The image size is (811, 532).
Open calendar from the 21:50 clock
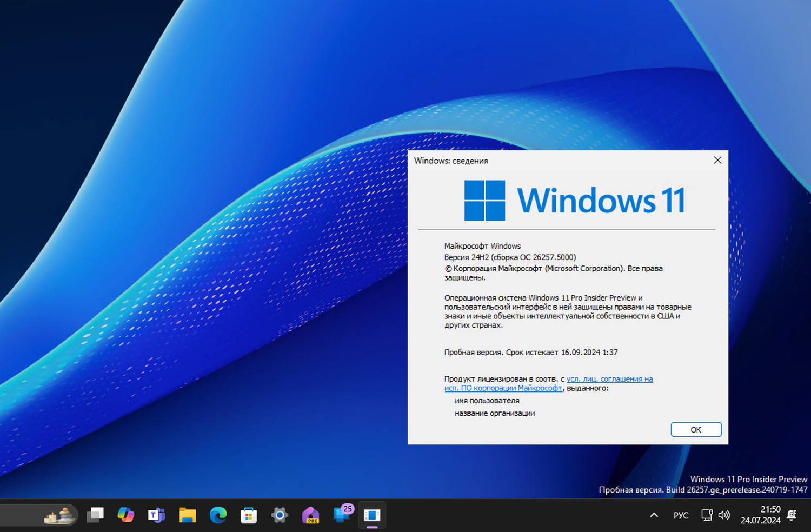tap(760, 515)
